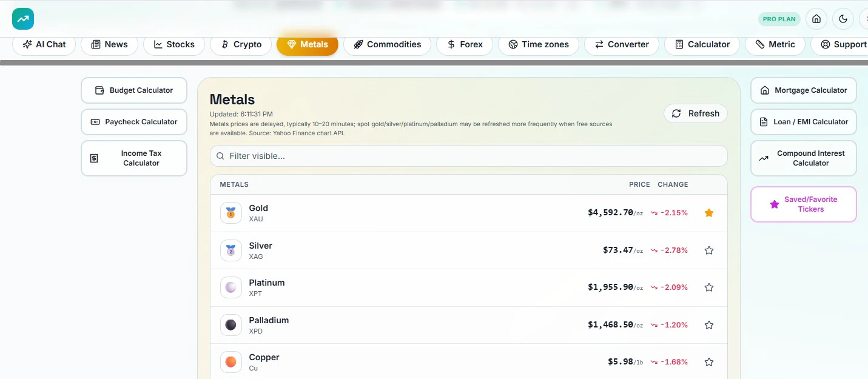Viewport: 868px width, 379px height.
Task: Click the PRICE column header
Action: [x=639, y=184]
